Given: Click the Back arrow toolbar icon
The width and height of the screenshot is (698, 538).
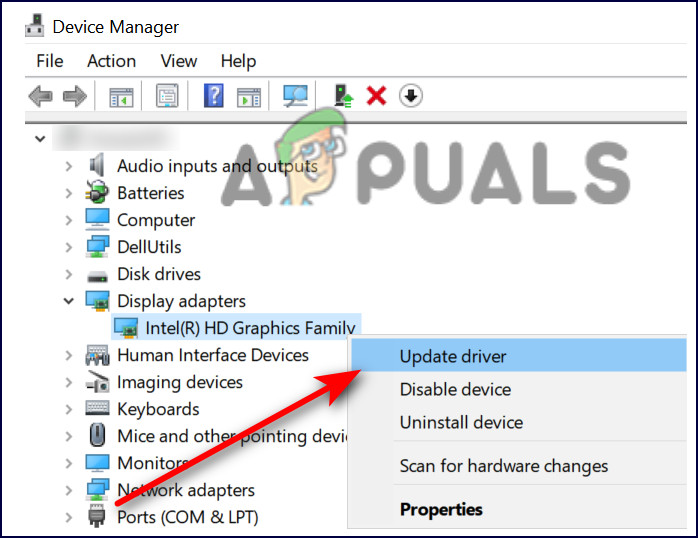Looking at the screenshot, I should click(41, 96).
